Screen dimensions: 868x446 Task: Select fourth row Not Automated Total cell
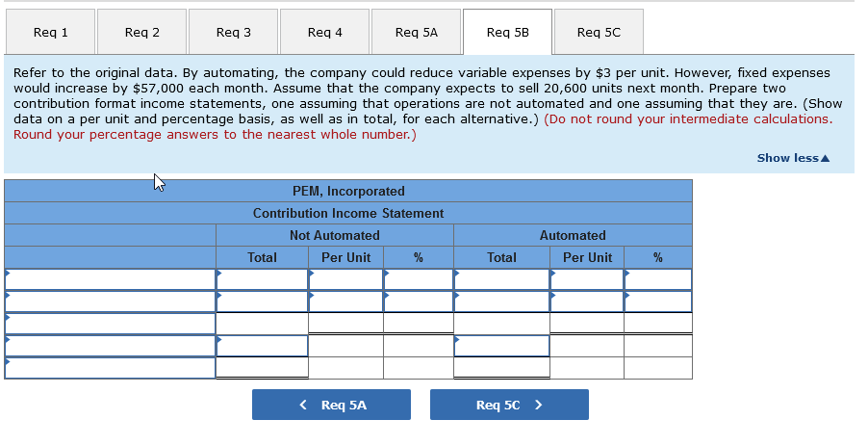262,346
